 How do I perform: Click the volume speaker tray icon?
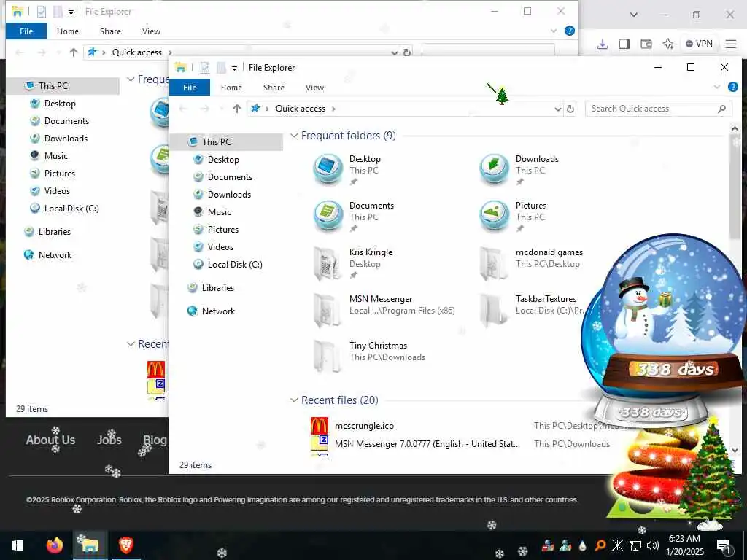(x=652, y=545)
